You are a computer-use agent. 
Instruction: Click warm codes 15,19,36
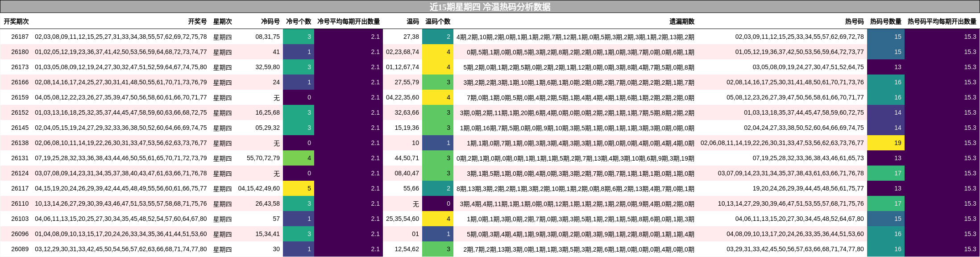click(x=407, y=128)
